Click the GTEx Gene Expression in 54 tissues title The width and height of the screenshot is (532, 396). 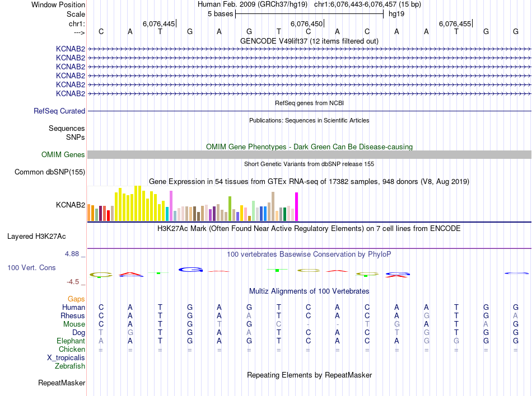click(x=309, y=182)
